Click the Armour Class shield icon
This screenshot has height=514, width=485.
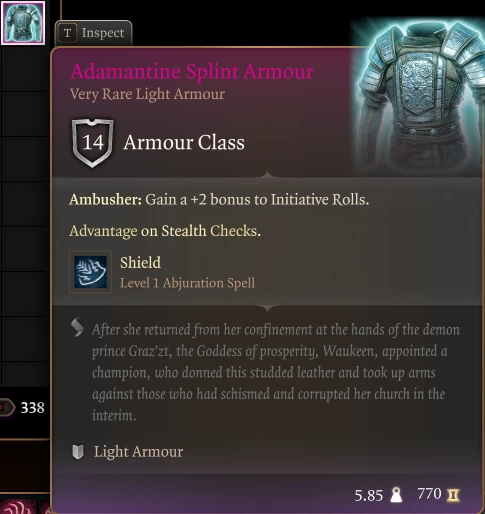(x=92, y=143)
